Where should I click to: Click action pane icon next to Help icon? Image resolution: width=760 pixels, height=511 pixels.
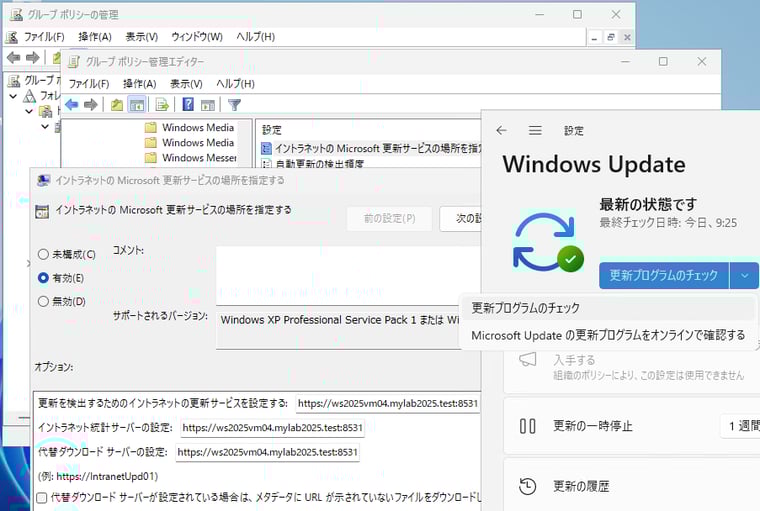(x=208, y=104)
